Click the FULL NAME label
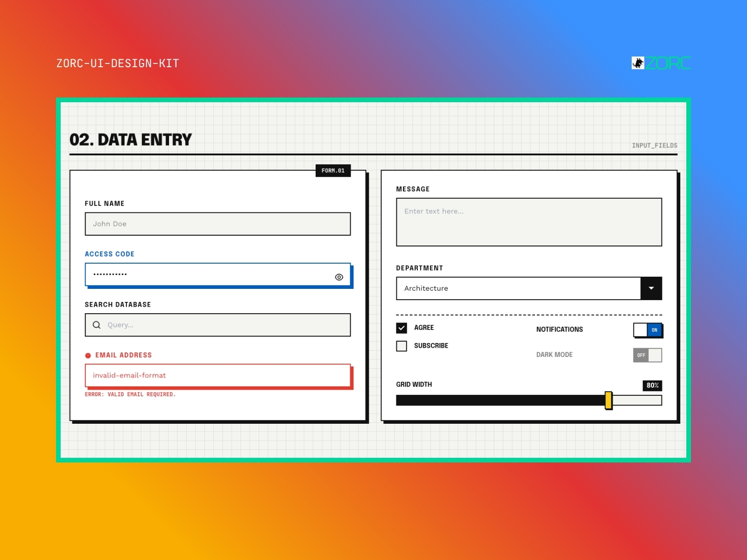Screen dimensions: 747x560 (x=105, y=203)
